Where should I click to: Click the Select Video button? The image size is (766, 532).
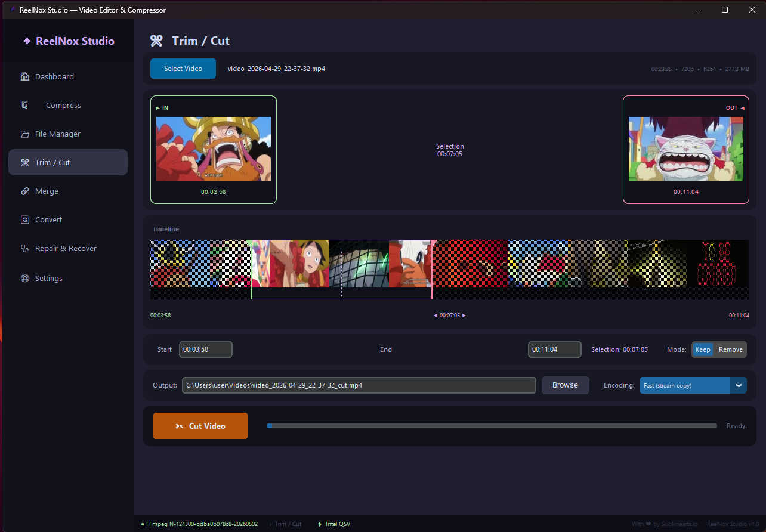click(x=183, y=69)
